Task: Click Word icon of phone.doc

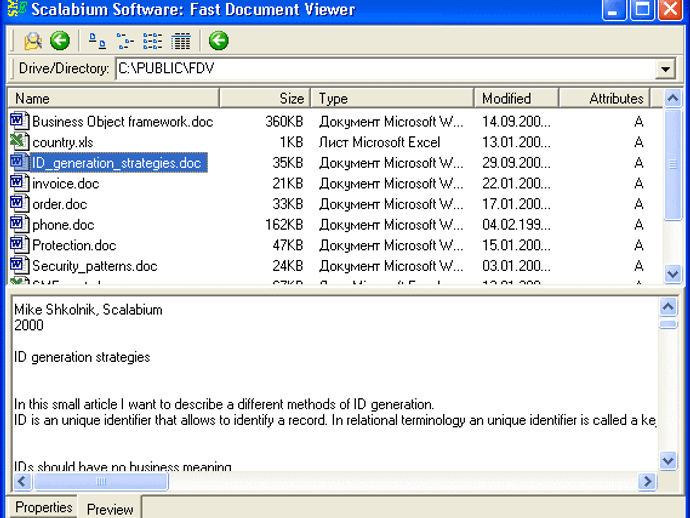Action: 19,224
